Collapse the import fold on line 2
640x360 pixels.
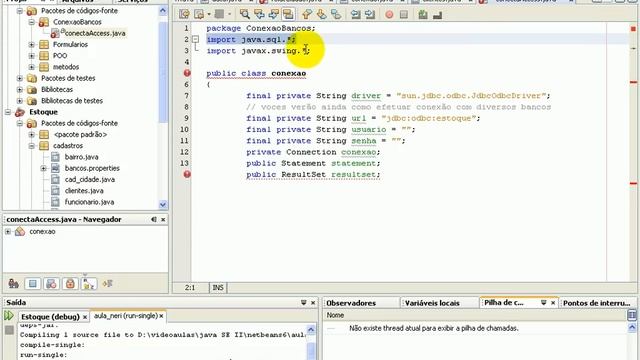tap(196, 39)
